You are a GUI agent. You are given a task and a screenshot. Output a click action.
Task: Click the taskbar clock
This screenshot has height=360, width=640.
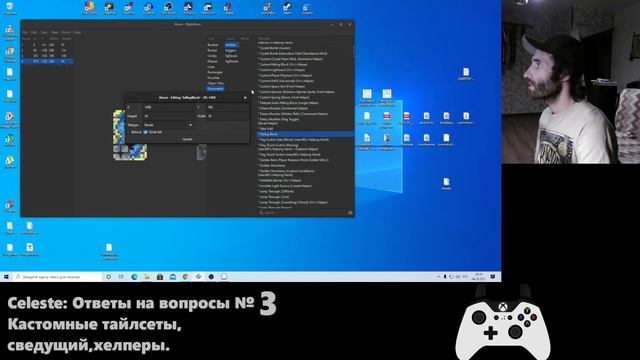(479, 277)
